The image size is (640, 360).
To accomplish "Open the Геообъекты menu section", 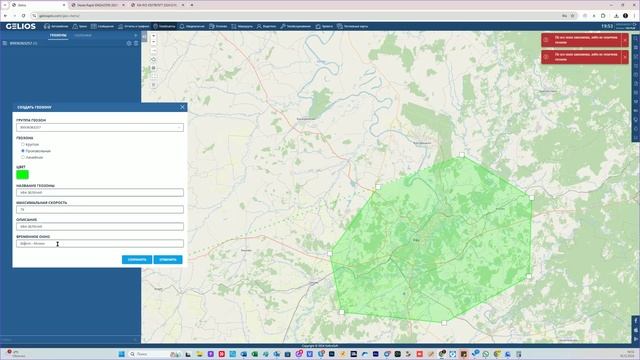I will pos(164,26).
